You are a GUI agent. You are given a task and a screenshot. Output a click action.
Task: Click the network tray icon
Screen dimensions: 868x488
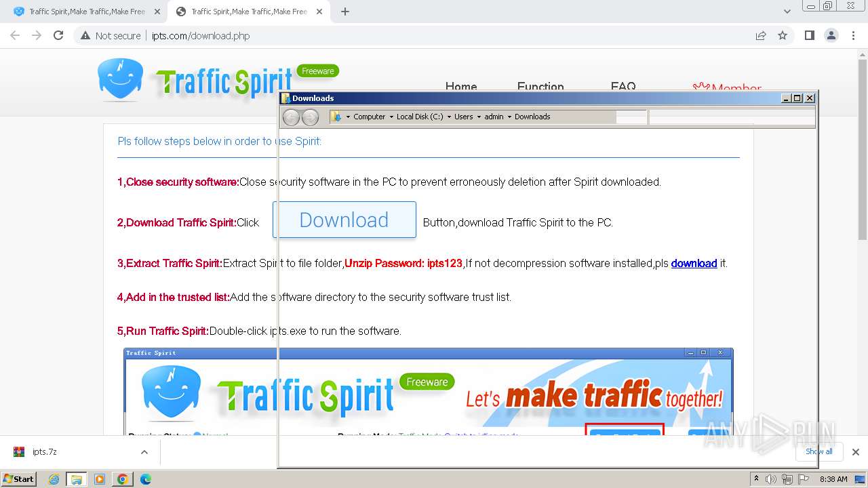click(x=787, y=479)
